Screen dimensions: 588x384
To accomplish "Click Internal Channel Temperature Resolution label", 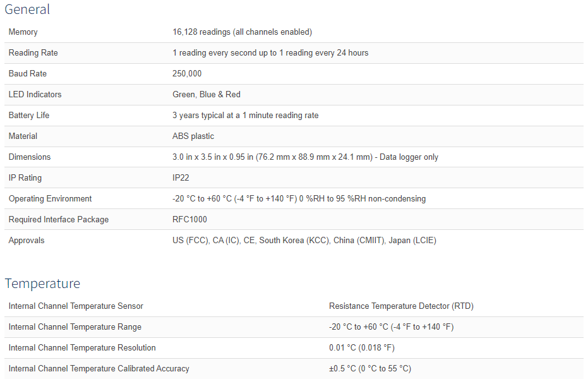I will [82, 348].
